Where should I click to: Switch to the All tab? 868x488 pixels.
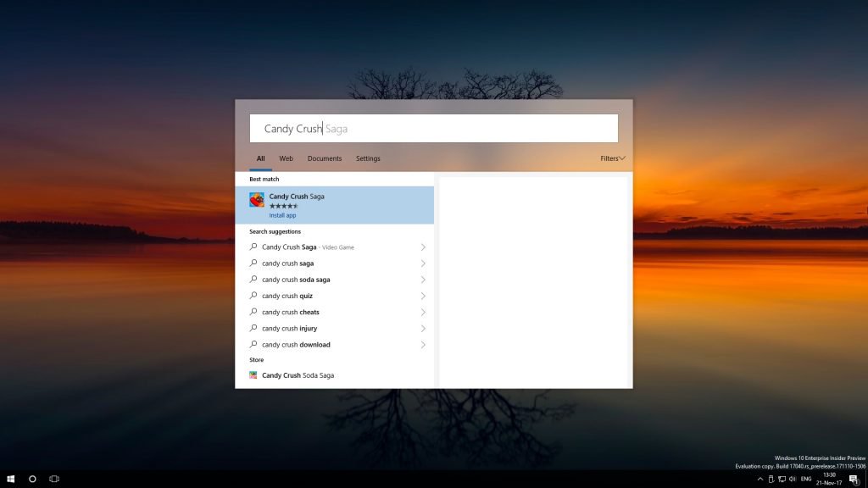(260, 158)
